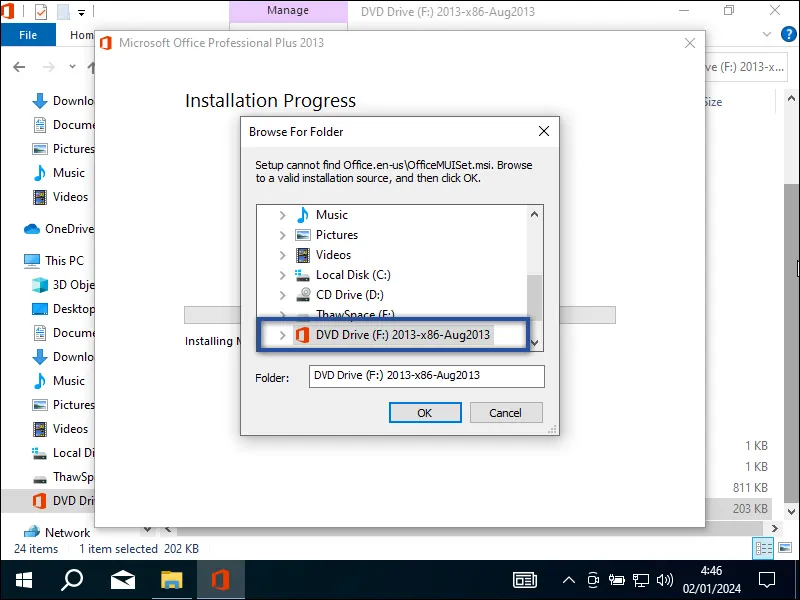Click the Office setup taskbar icon
Screen dimensions: 800x600
coord(220,579)
